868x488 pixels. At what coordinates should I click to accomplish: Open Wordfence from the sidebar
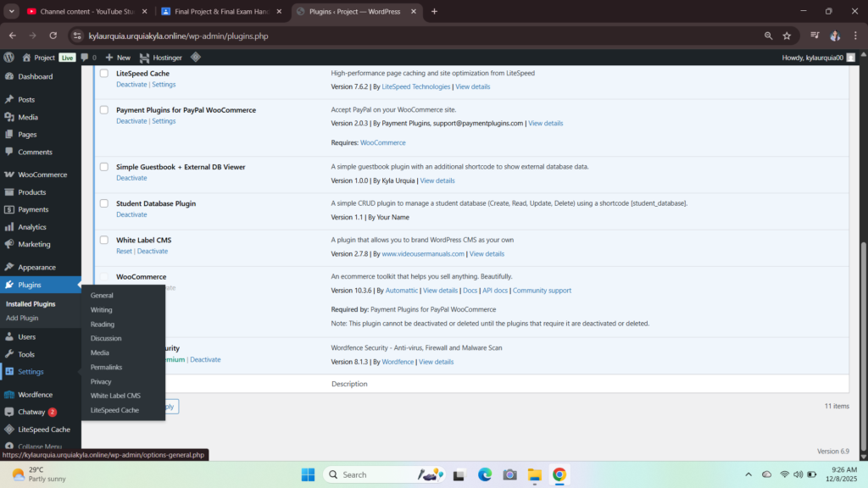click(35, 395)
